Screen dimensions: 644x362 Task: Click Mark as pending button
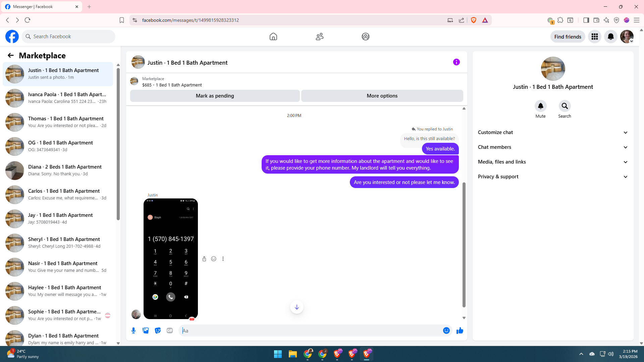tap(215, 96)
